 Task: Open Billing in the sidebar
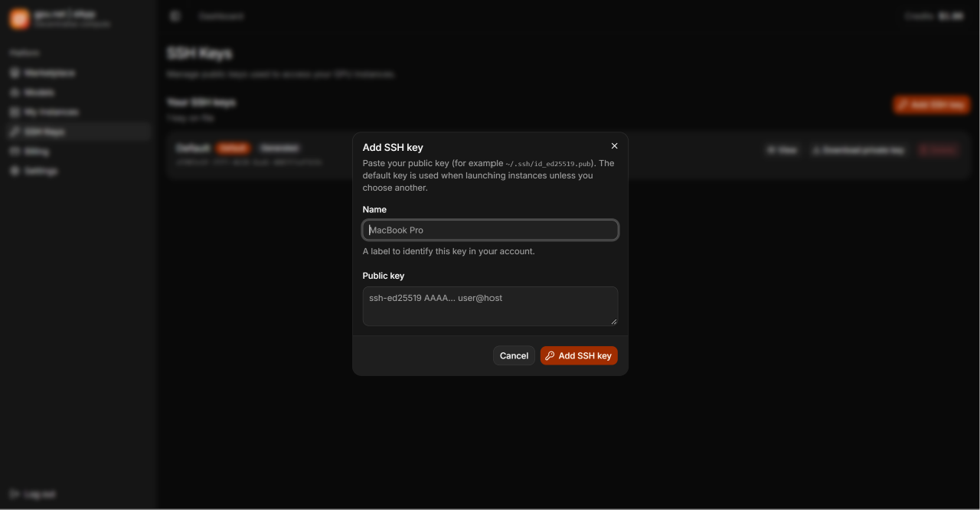pos(77,152)
